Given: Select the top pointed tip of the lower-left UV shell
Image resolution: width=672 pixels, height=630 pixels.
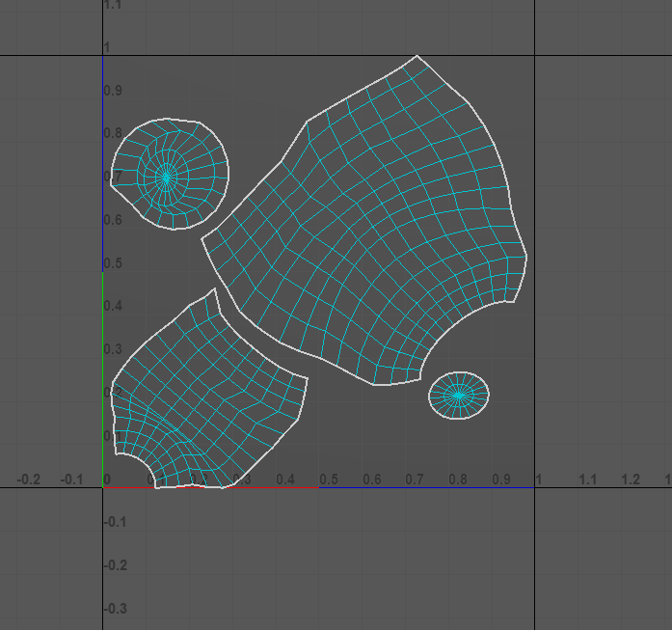Looking at the screenshot, I should tap(214, 288).
